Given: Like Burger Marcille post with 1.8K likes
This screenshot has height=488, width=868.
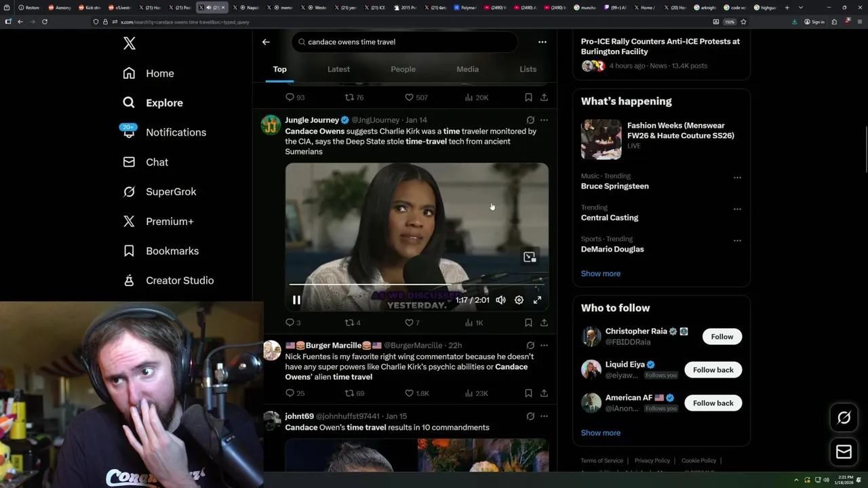Looking at the screenshot, I should tap(417, 393).
